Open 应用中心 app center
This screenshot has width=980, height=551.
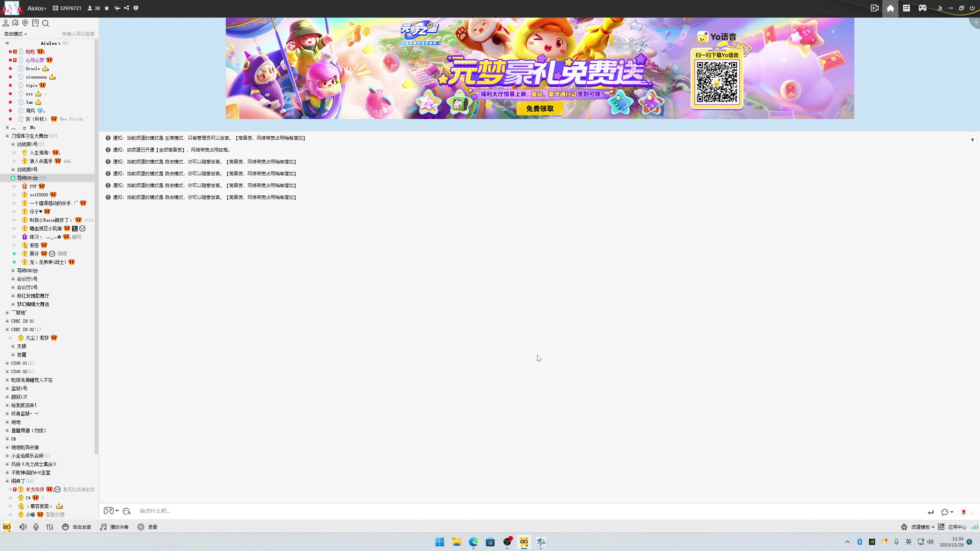tap(952, 527)
